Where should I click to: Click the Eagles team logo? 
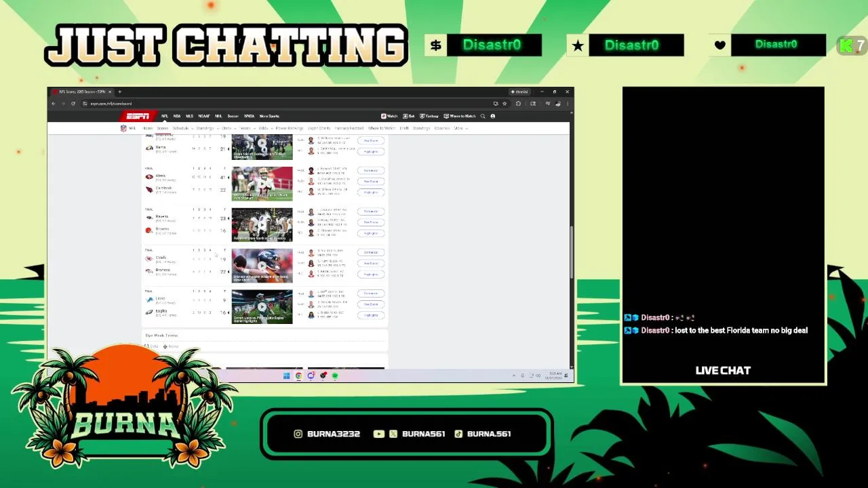[149, 312]
